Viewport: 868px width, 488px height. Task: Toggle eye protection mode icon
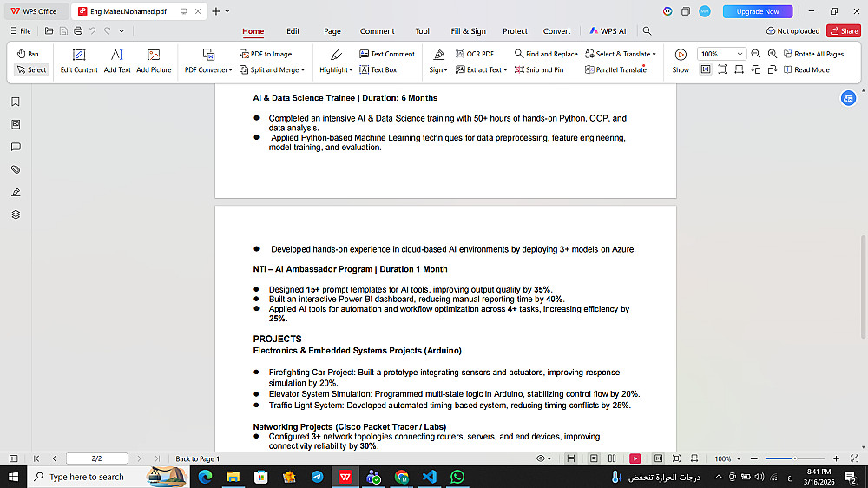(543, 458)
